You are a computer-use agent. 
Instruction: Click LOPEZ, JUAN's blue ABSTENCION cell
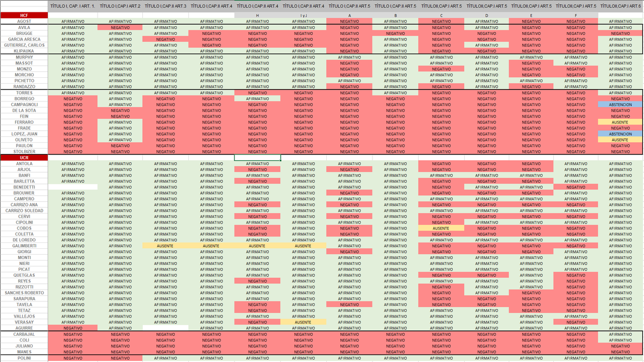(620, 134)
